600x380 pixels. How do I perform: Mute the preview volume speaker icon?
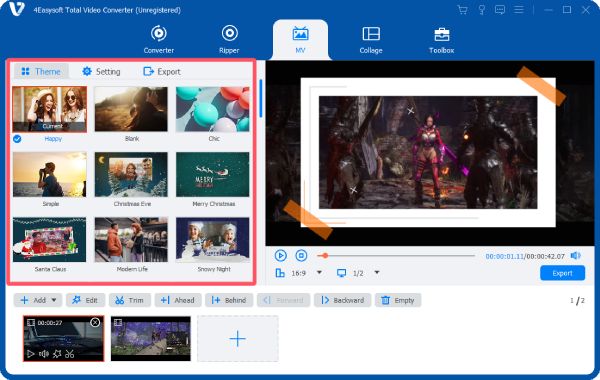coord(576,256)
